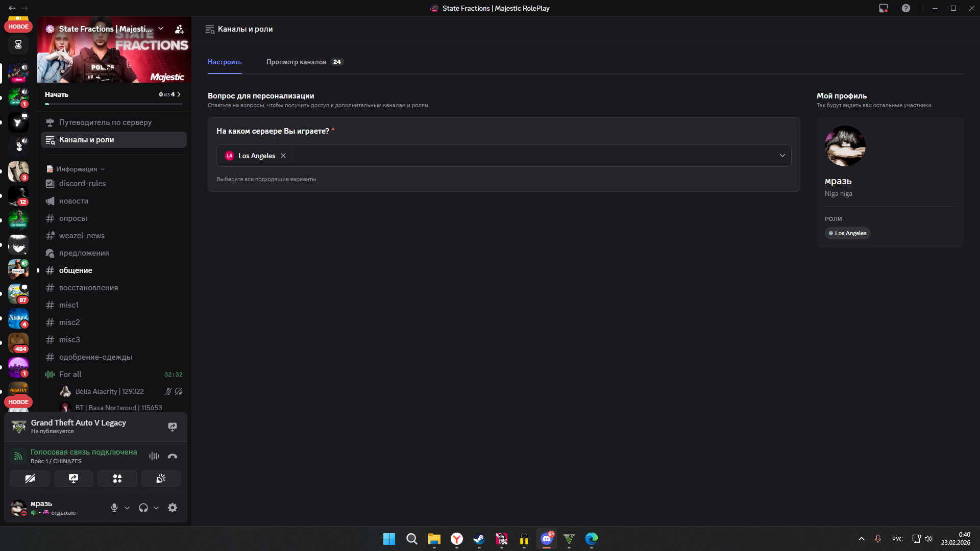Image resolution: width=980 pixels, height=551 pixels.
Task: Open the общение text channel
Action: pyautogui.click(x=76, y=270)
